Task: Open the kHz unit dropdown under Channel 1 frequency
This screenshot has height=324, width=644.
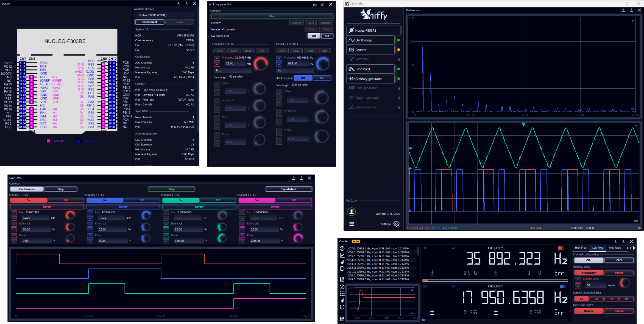Action: point(233,70)
